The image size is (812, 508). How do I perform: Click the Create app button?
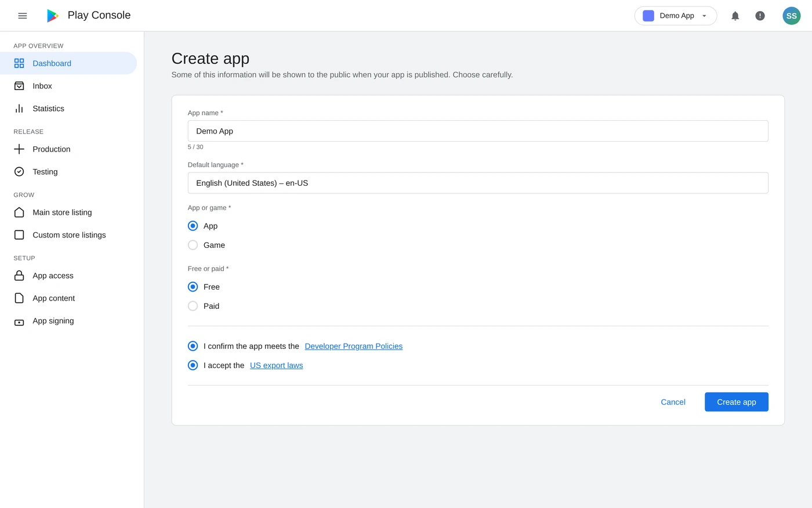pos(736,402)
